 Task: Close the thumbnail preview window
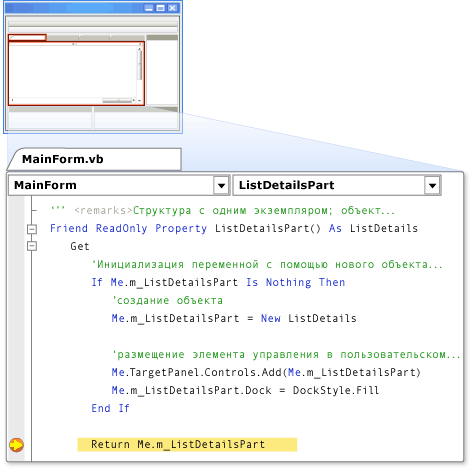(x=172, y=8)
